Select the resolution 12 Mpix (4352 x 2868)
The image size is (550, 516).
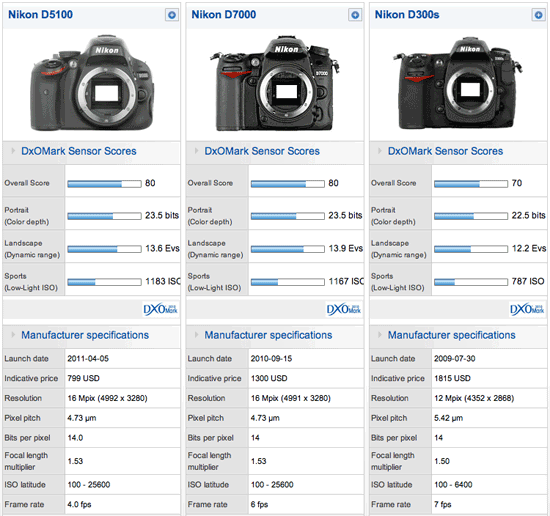pyautogui.click(x=474, y=398)
